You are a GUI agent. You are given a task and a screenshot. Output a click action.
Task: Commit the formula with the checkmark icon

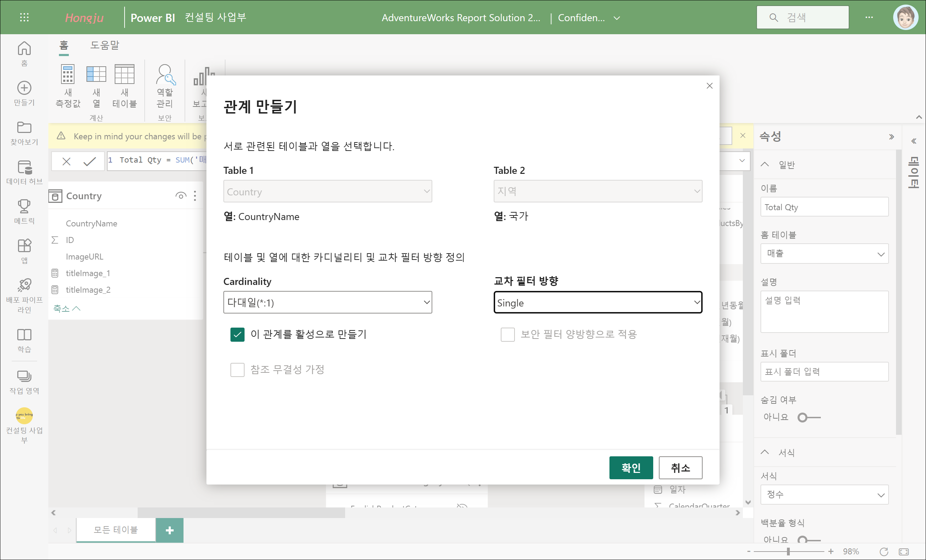(89, 161)
